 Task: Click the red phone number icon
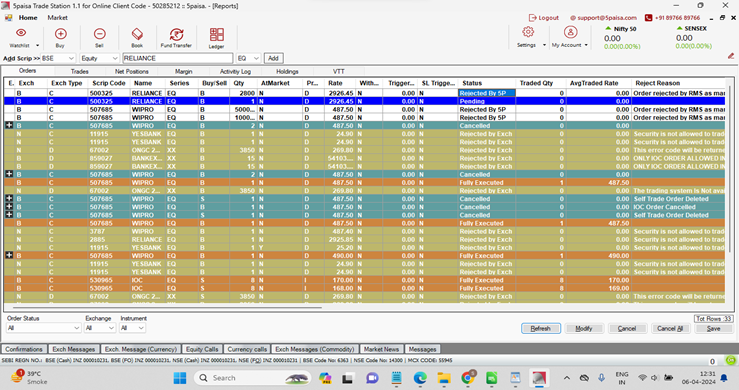tap(649, 17)
